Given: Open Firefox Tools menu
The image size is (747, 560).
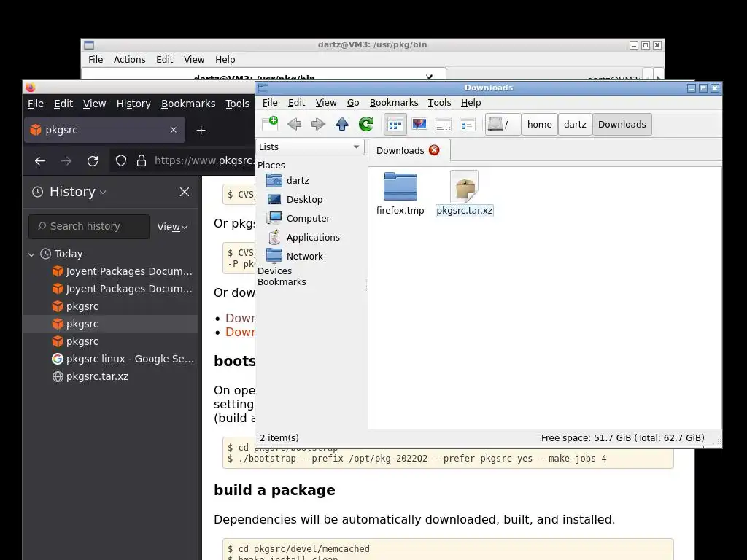Looking at the screenshot, I should (237, 104).
